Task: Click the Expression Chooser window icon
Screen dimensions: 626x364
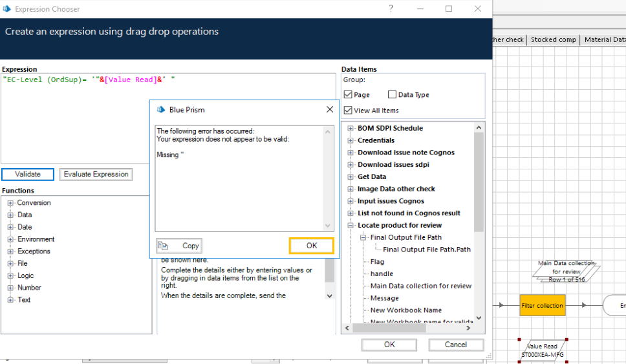Action: pyautogui.click(x=7, y=10)
